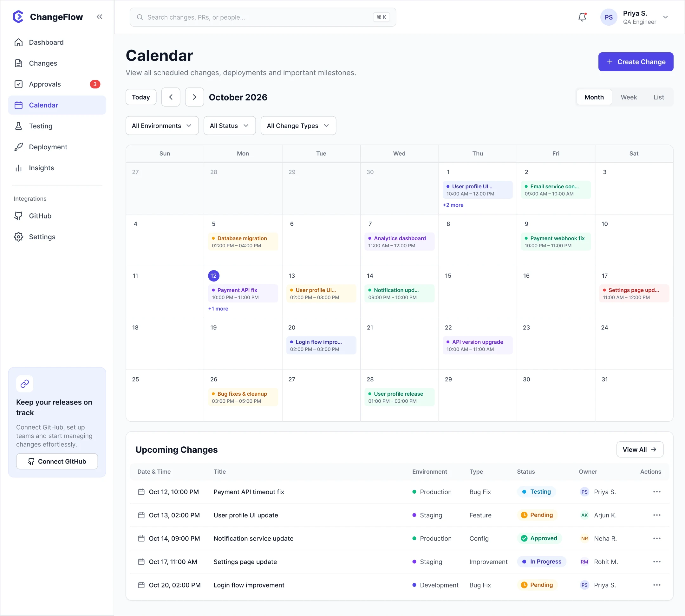This screenshot has width=685, height=616.
Task: Click search magnifier icon
Action: [140, 17]
